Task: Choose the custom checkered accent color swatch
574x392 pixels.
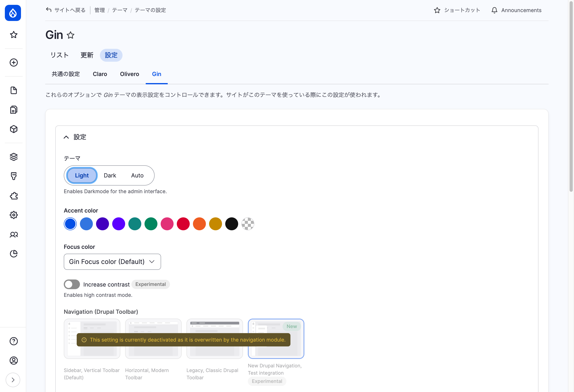Action: tap(248, 224)
